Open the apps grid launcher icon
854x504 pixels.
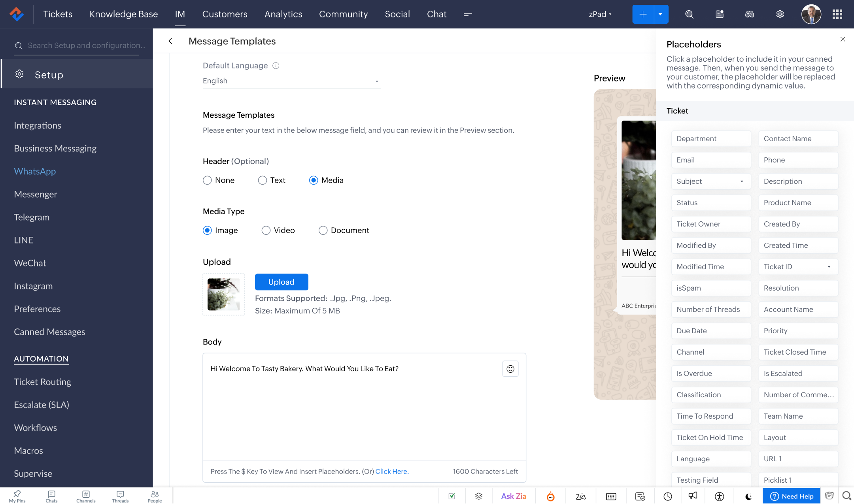[x=837, y=14]
